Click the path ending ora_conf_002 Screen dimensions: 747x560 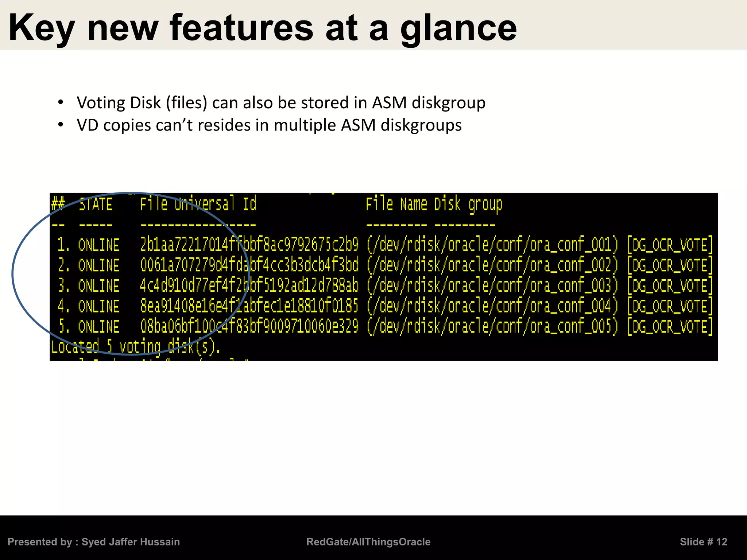pos(492,265)
